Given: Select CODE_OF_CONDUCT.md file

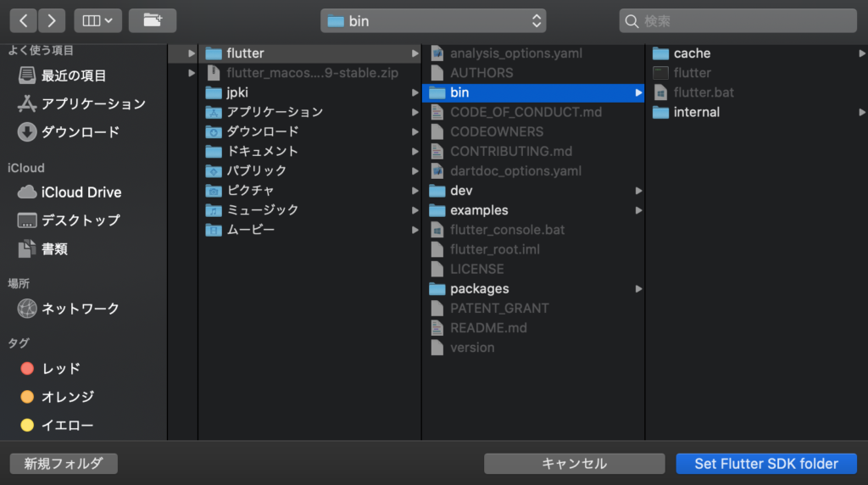Looking at the screenshot, I should pyautogui.click(x=534, y=112).
